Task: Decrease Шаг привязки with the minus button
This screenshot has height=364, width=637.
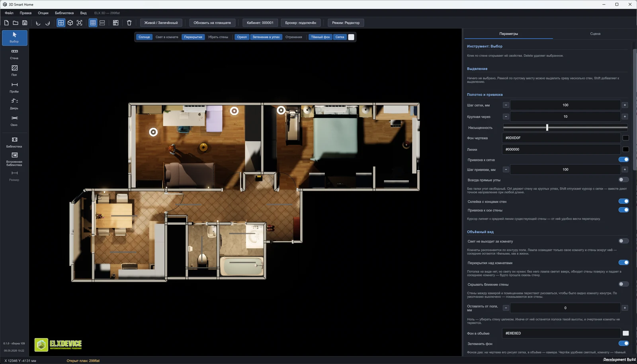Action: click(506, 169)
